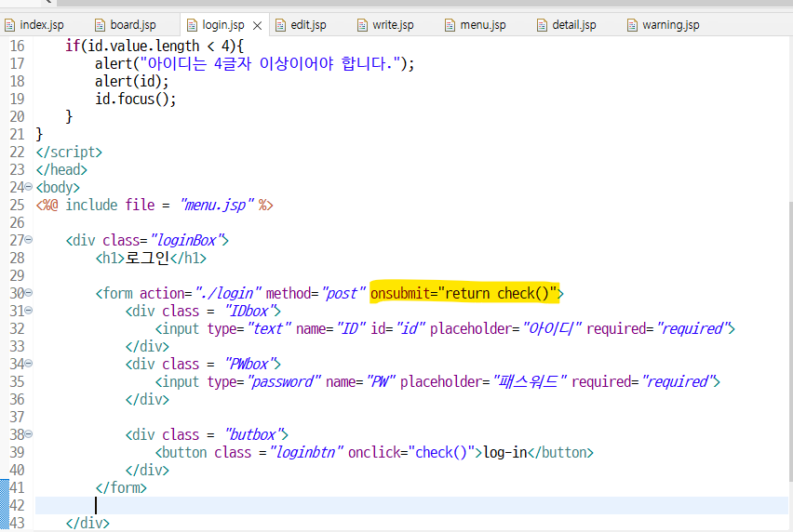Click the highlighted onsubmit attribute text
793x532 pixels.
pyautogui.click(x=464, y=293)
